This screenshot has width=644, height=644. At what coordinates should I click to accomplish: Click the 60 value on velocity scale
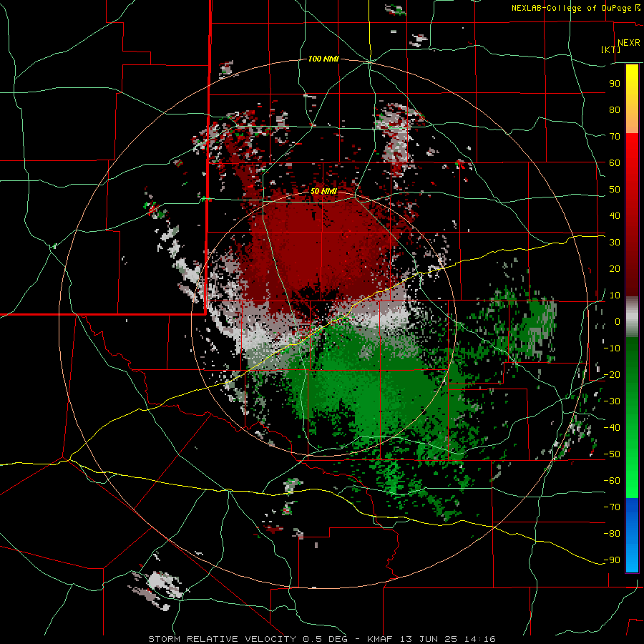tap(615, 162)
